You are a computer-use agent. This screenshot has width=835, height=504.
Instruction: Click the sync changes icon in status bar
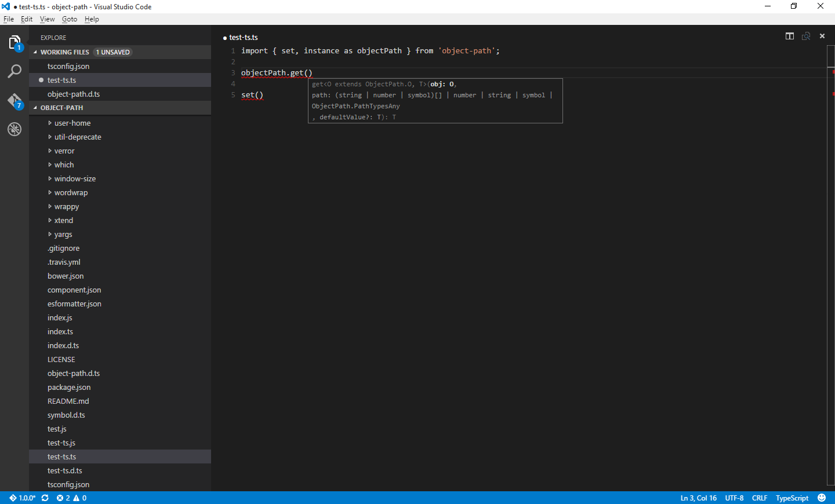[x=45, y=498]
